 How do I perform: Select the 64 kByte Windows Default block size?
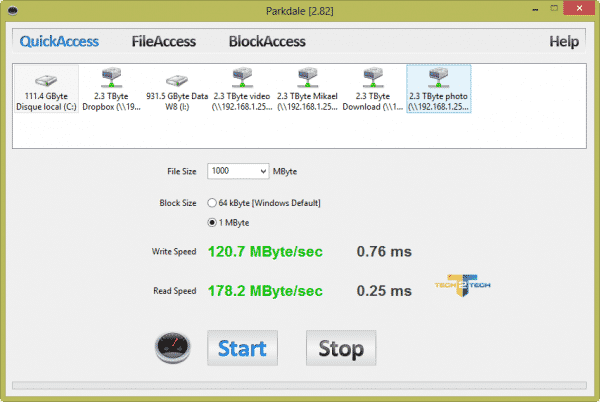[x=212, y=203]
